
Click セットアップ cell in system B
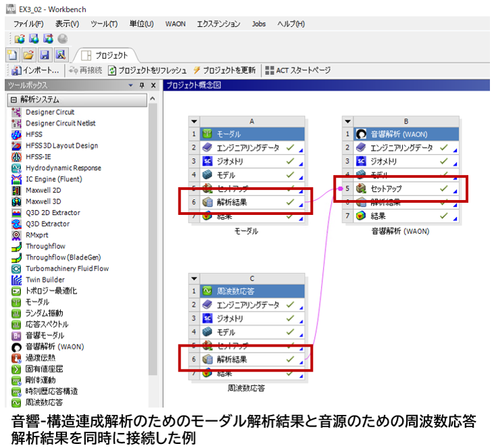click(405, 189)
